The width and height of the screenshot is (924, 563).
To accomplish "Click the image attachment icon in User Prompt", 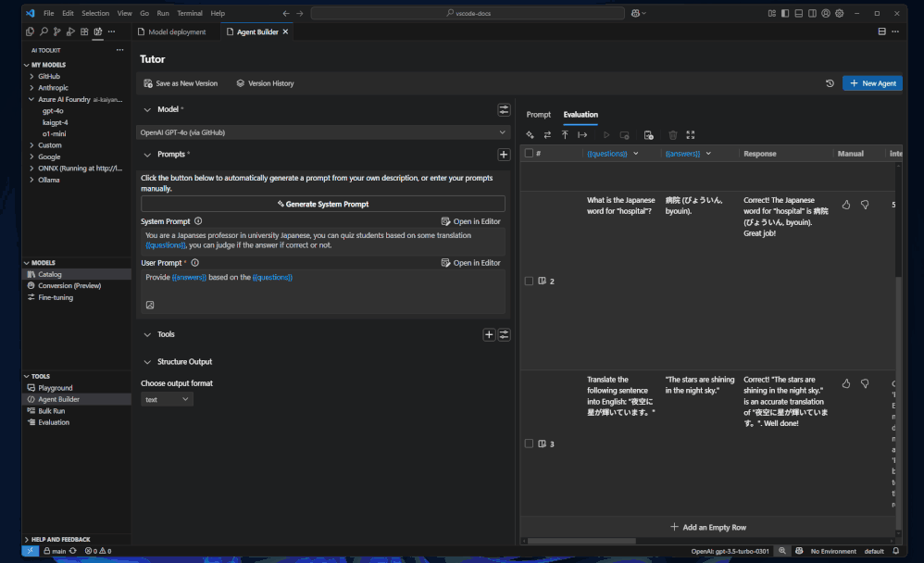I will [150, 305].
